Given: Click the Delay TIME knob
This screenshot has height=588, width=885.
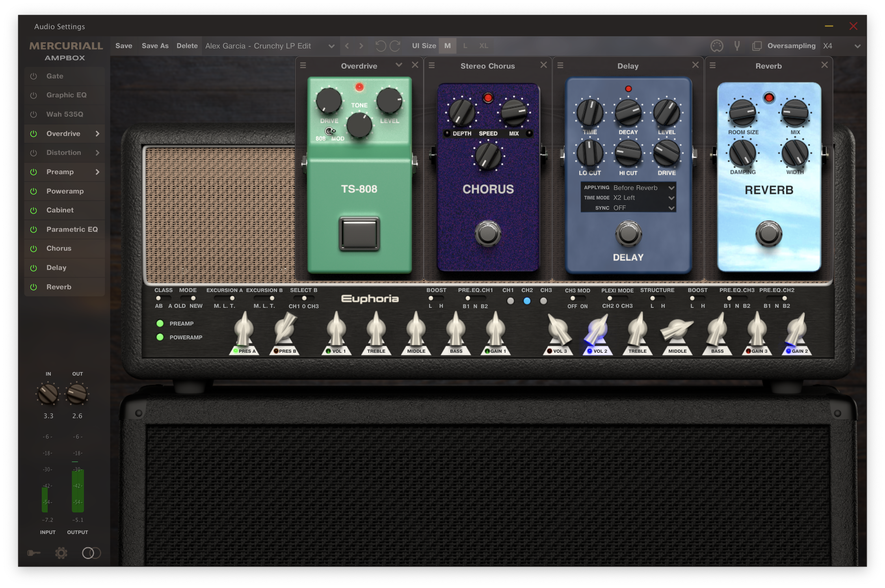Looking at the screenshot, I should pyautogui.click(x=590, y=112).
